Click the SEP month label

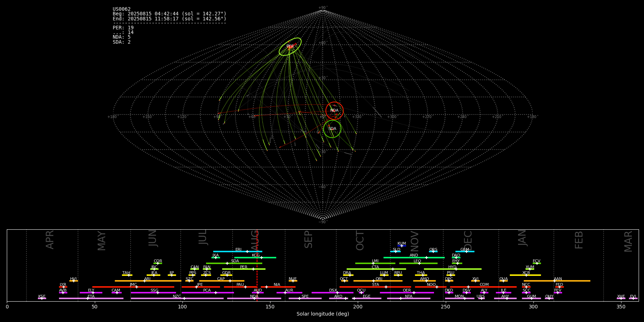pos(308,239)
